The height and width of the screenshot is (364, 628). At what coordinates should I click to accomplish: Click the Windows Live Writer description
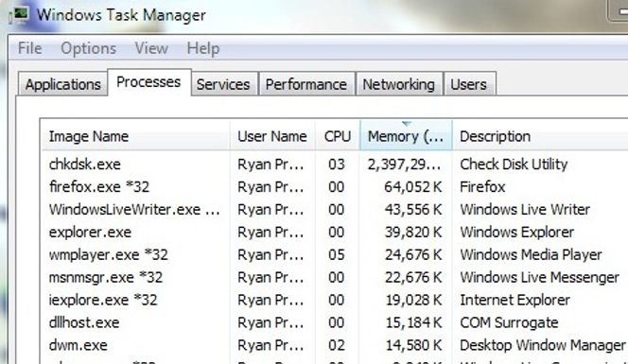525,210
